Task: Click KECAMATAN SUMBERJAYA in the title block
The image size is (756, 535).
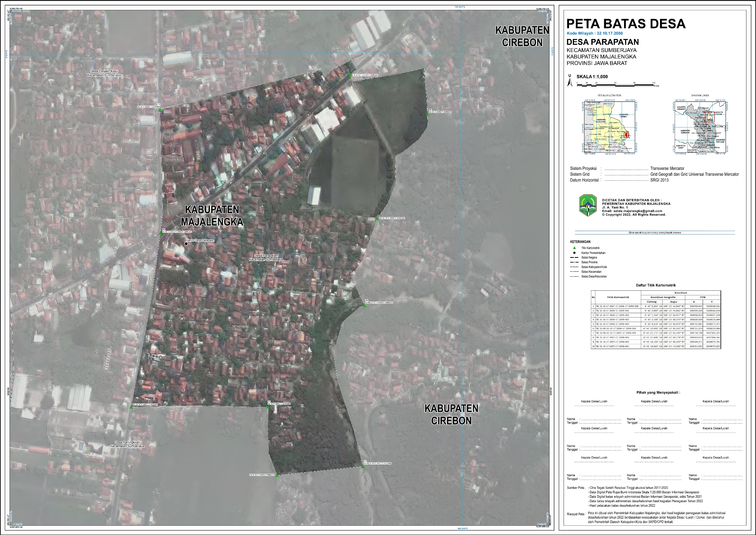Action: (x=602, y=50)
